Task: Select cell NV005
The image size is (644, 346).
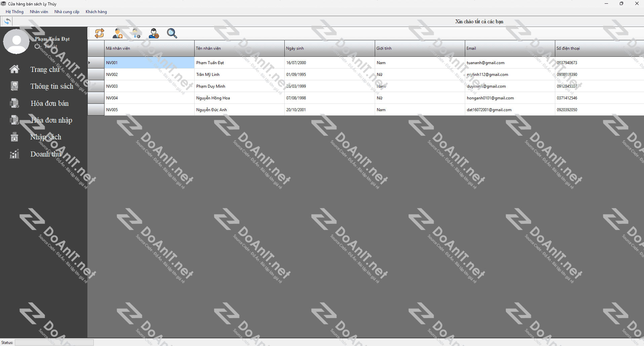Action: [x=149, y=110]
